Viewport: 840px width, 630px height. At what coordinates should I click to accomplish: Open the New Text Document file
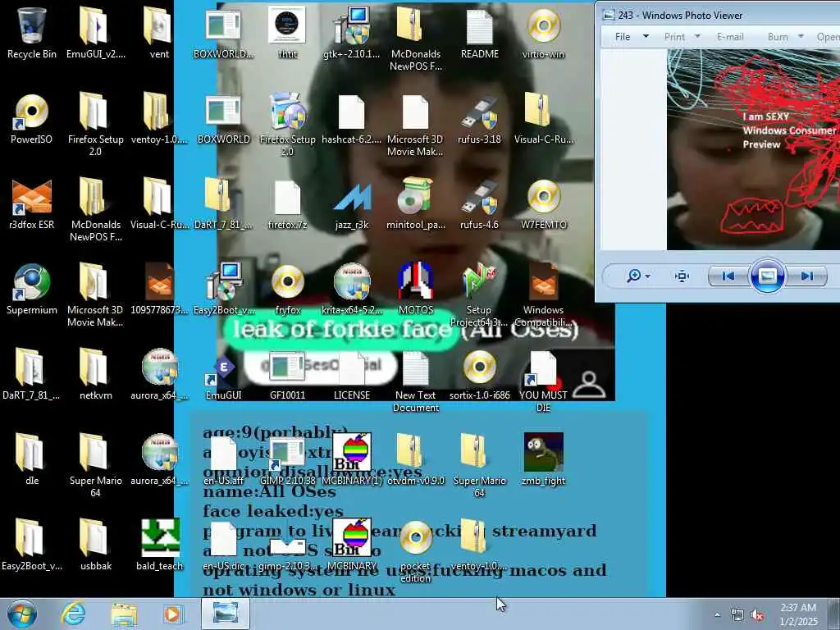(416, 381)
